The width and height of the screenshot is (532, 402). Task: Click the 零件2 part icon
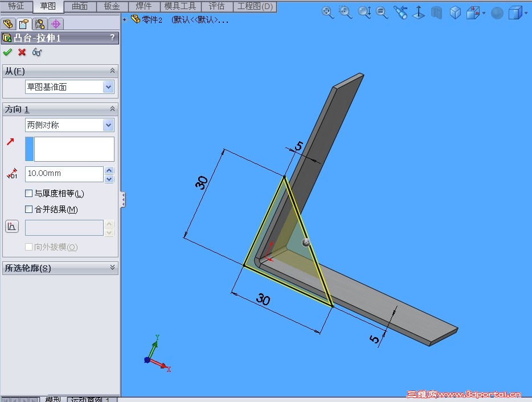136,19
